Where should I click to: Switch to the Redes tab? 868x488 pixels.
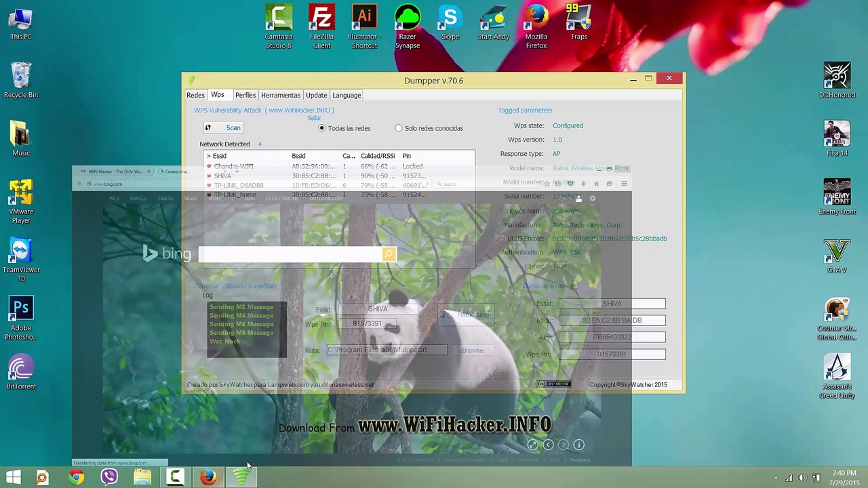click(195, 96)
